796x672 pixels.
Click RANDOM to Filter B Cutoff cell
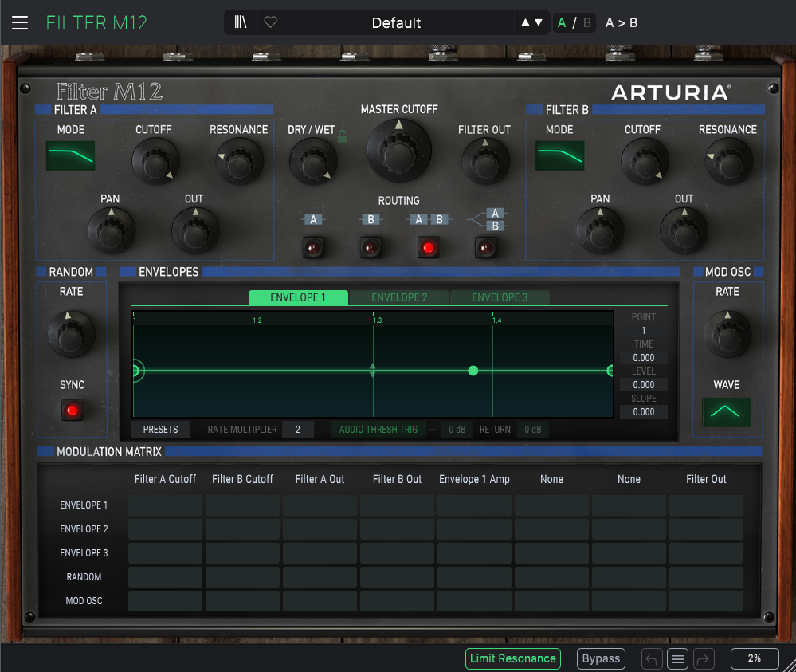point(242,577)
